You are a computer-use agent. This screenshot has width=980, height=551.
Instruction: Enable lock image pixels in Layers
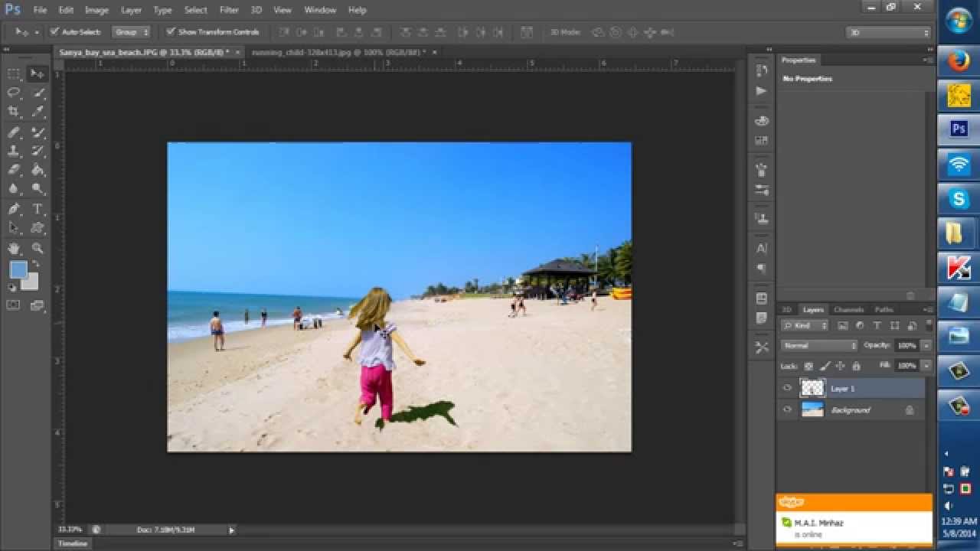825,366
